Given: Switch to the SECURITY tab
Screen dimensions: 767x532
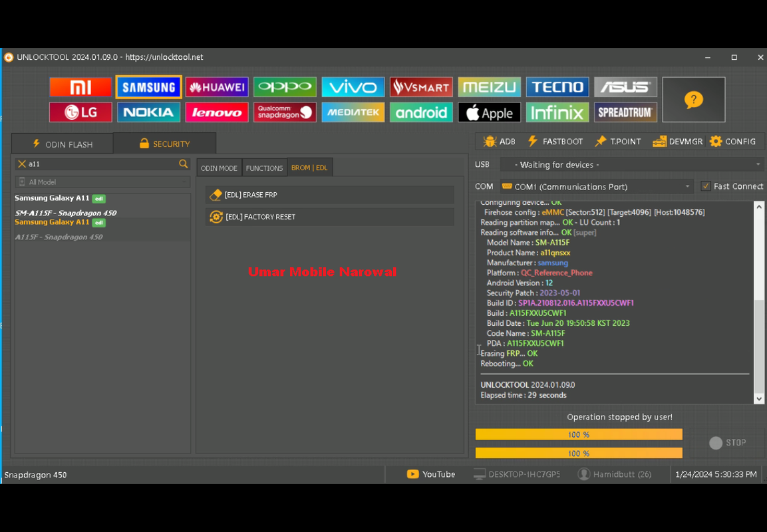Looking at the screenshot, I should click(x=164, y=144).
